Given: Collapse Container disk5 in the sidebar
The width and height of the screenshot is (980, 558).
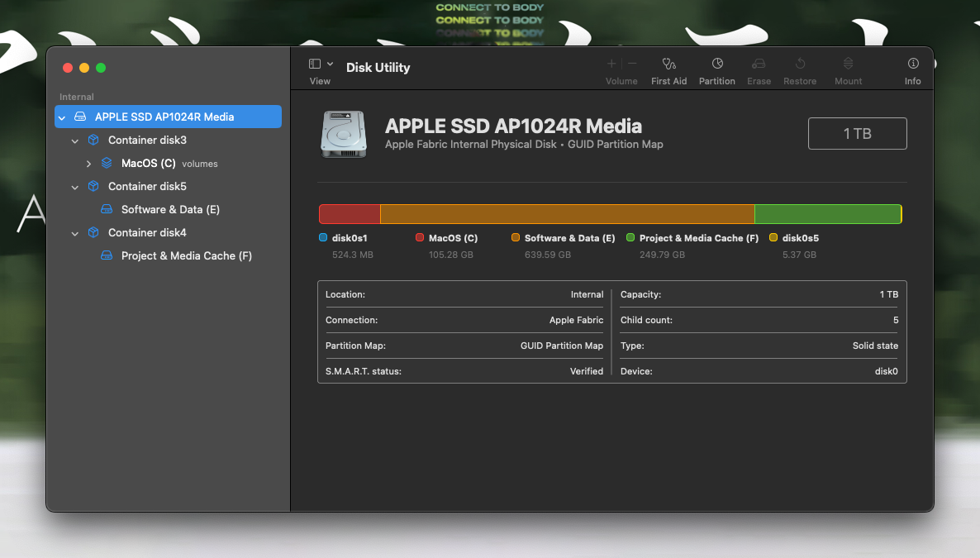Looking at the screenshot, I should [74, 186].
